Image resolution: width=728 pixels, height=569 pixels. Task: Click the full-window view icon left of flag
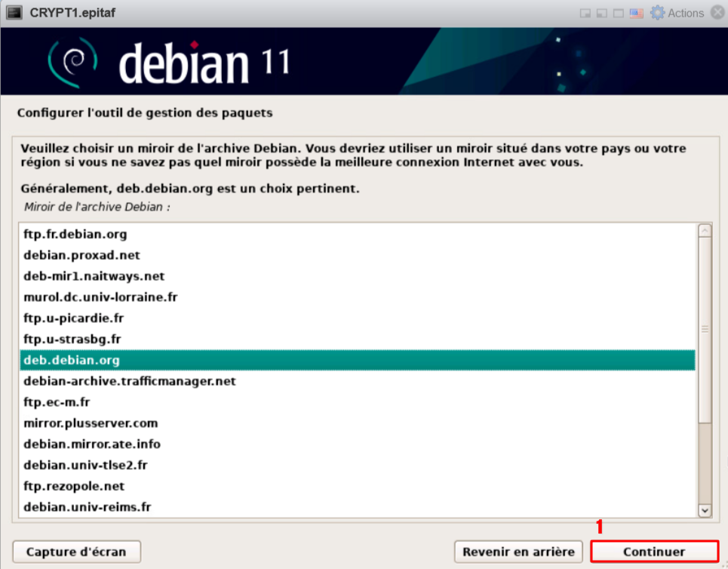point(618,13)
